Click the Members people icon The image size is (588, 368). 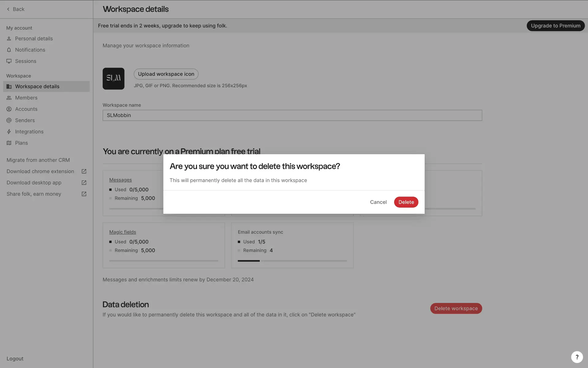pos(9,98)
